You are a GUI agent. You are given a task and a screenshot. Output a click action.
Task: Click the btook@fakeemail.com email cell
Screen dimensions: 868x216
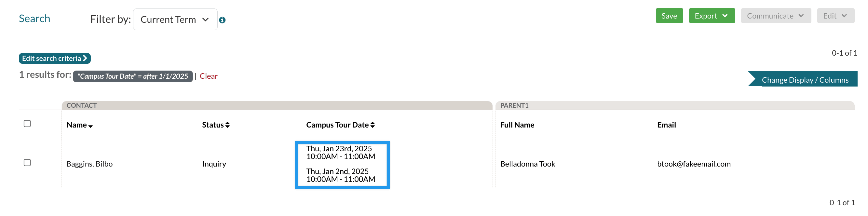coord(694,164)
